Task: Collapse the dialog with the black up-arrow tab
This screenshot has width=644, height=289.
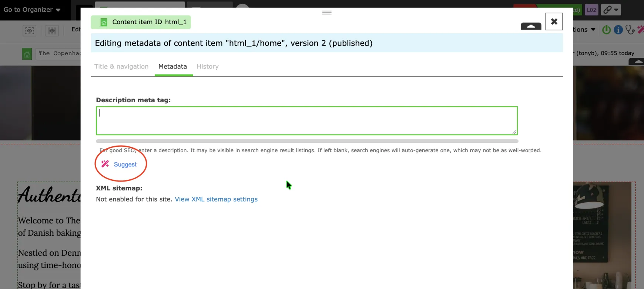Action: (x=531, y=26)
